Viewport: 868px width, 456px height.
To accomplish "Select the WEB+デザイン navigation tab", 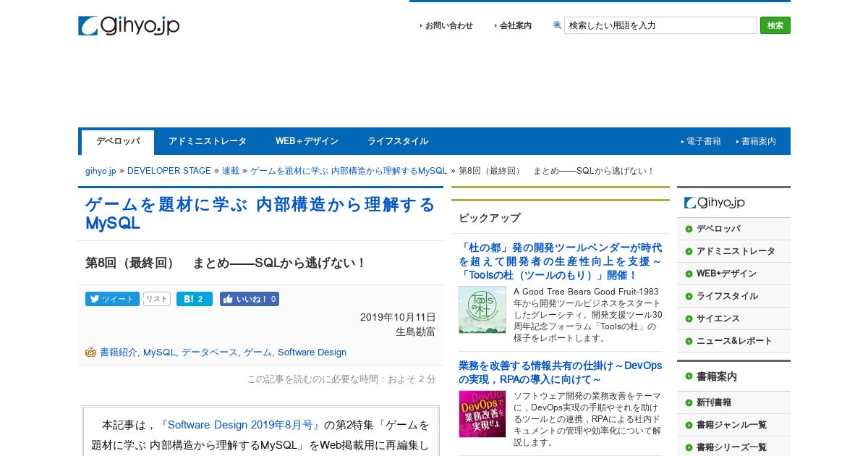I will (307, 142).
